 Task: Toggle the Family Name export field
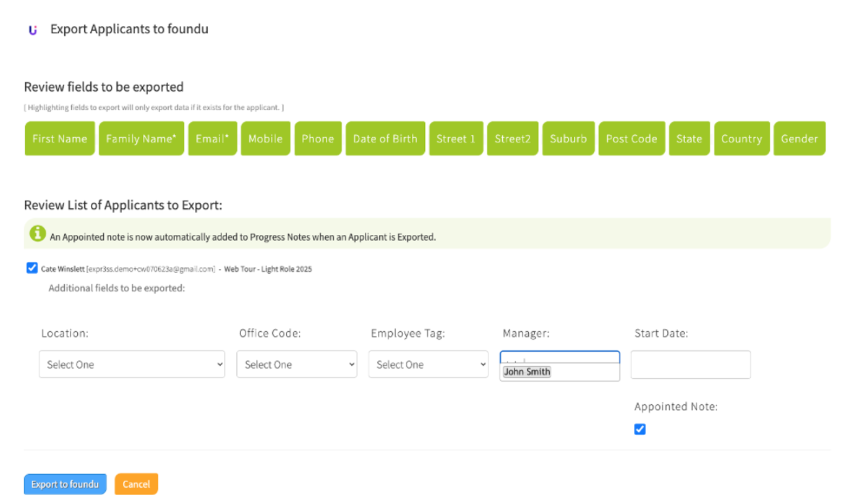[141, 139]
